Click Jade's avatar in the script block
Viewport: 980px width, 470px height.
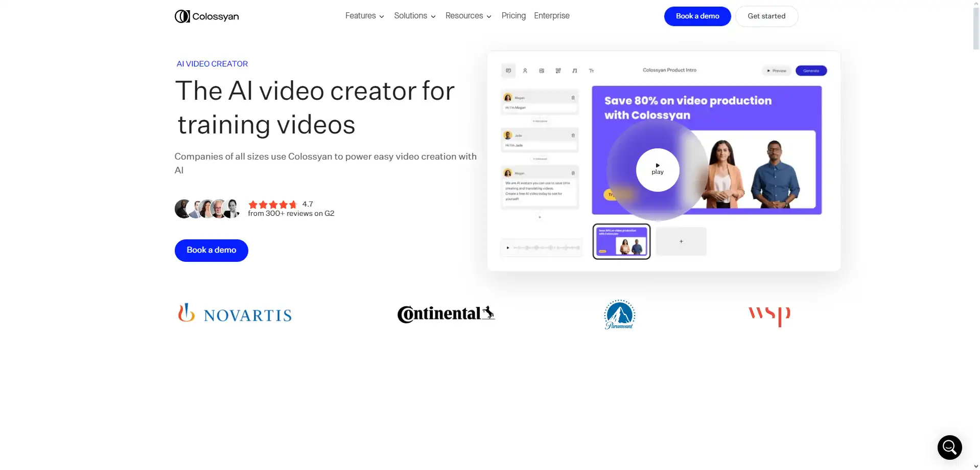click(x=508, y=136)
